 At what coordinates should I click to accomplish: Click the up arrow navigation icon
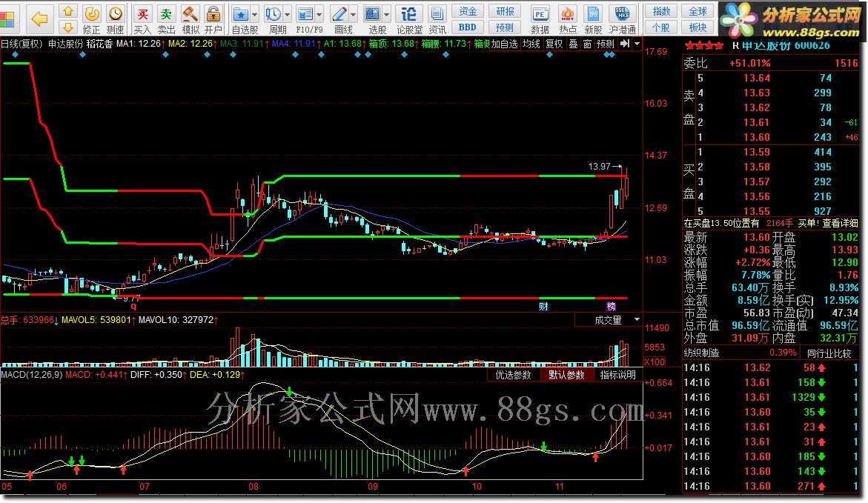68,11
